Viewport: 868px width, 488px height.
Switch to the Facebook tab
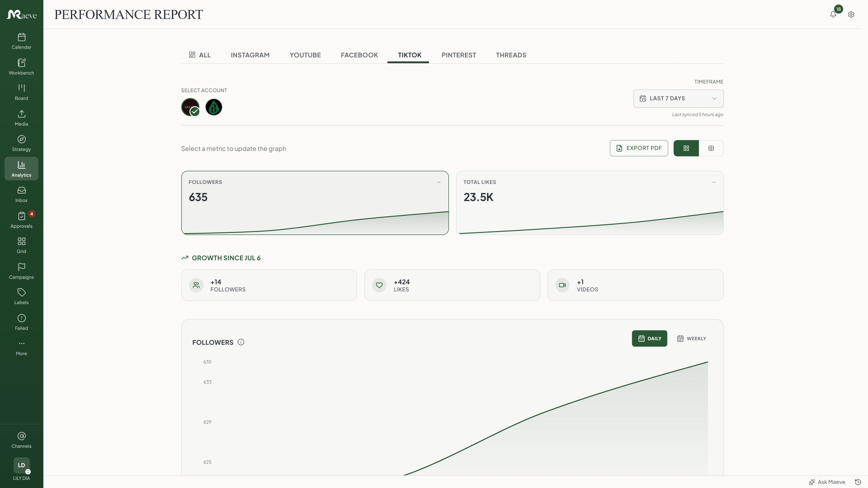(x=359, y=55)
